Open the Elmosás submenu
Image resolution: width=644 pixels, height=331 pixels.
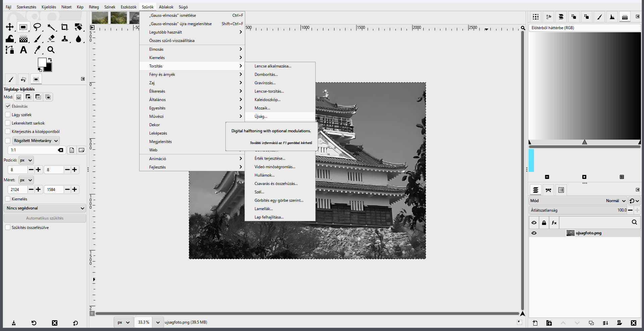tap(192, 49)
